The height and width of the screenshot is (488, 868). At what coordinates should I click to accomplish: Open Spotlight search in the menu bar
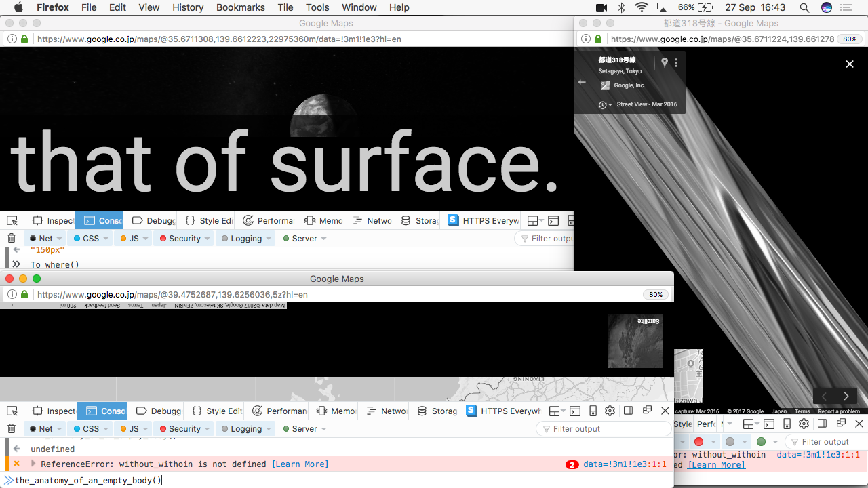click(804, 7)
